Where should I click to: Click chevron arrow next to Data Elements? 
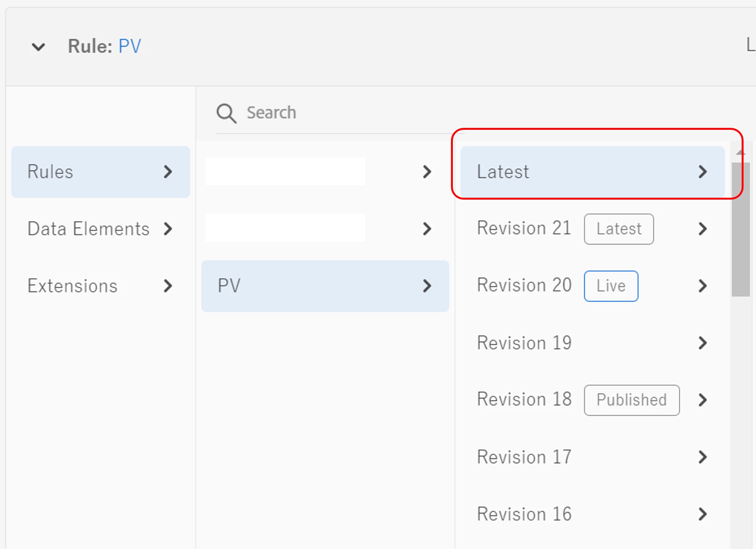168,229
